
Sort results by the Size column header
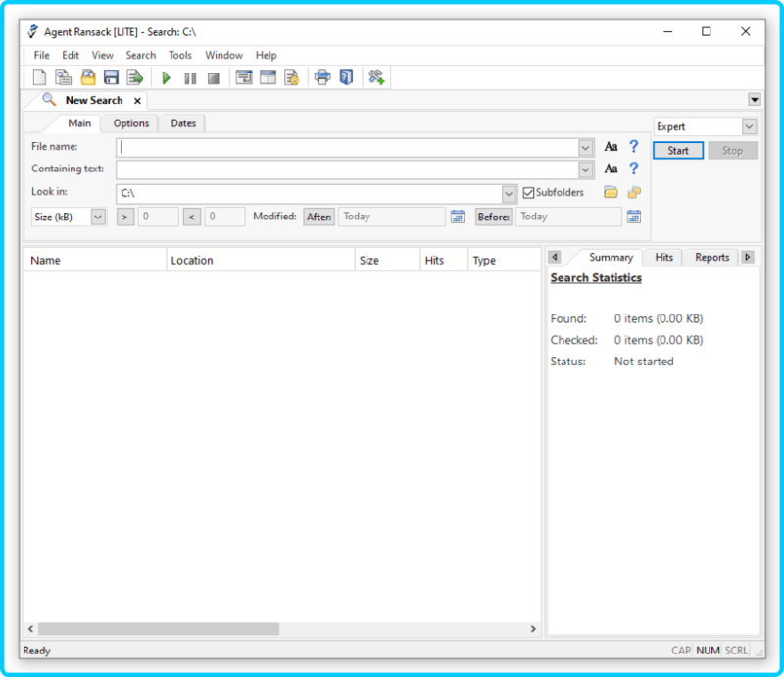[387, 260]
